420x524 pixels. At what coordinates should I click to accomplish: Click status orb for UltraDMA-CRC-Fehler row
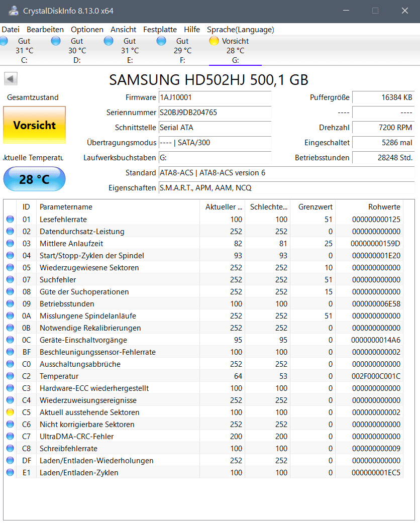coord(10,436)
